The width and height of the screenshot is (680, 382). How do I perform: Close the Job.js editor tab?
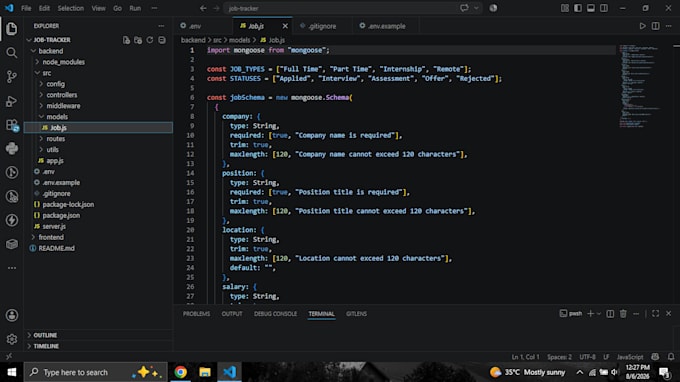click(285, 26)
